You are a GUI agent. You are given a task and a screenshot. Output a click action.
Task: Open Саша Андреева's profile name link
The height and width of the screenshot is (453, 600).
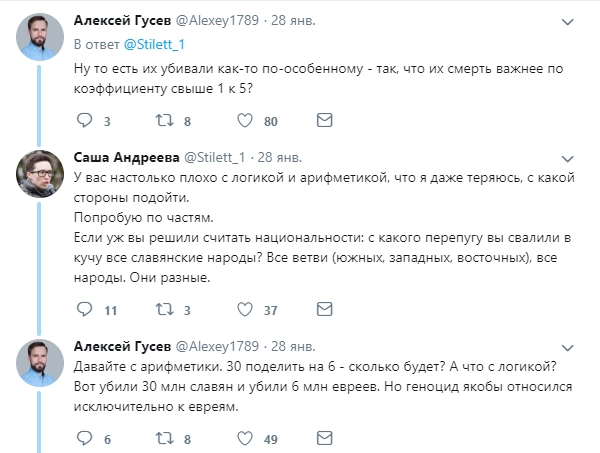(124, 157)
